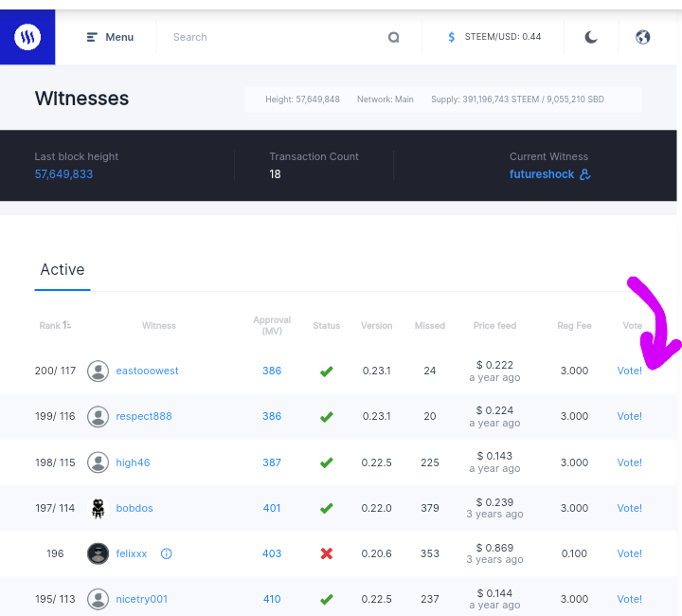Click the search magnifier icon
This screenshot has height=616, width=682.
click(394, 37)
